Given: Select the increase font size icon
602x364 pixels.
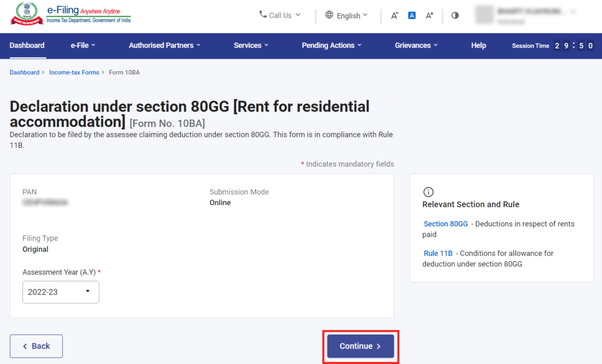Looking at the screenshot, I should click(429, 15).
